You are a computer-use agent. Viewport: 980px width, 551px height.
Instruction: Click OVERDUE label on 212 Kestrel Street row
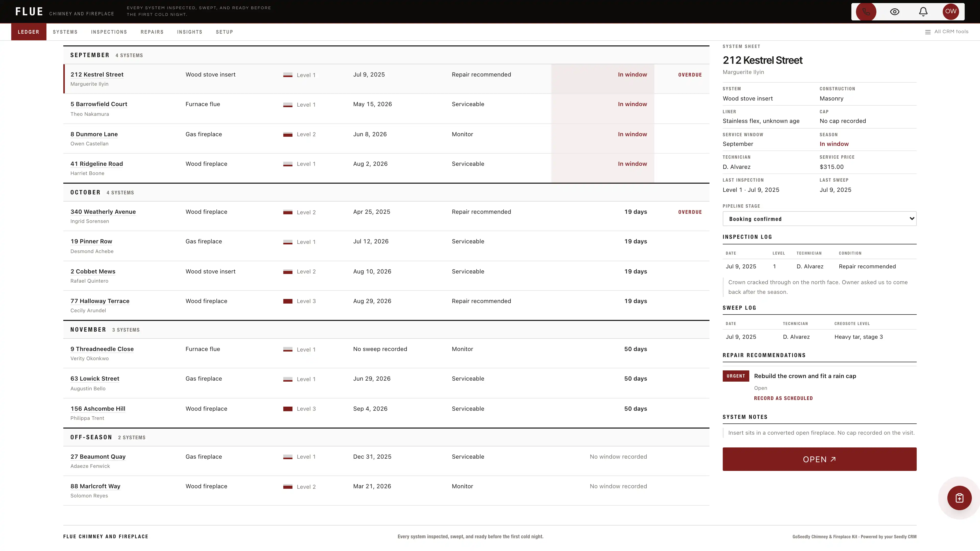[690, 75]
